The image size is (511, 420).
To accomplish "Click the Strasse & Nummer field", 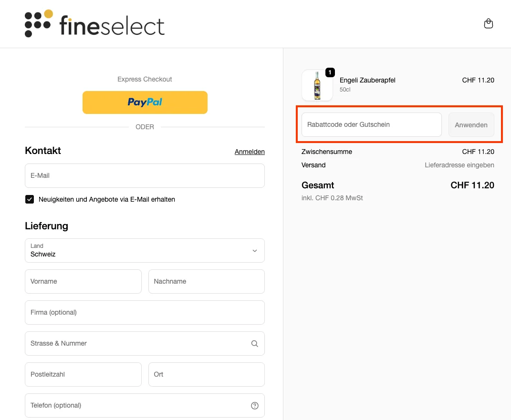I will [138, 343].
